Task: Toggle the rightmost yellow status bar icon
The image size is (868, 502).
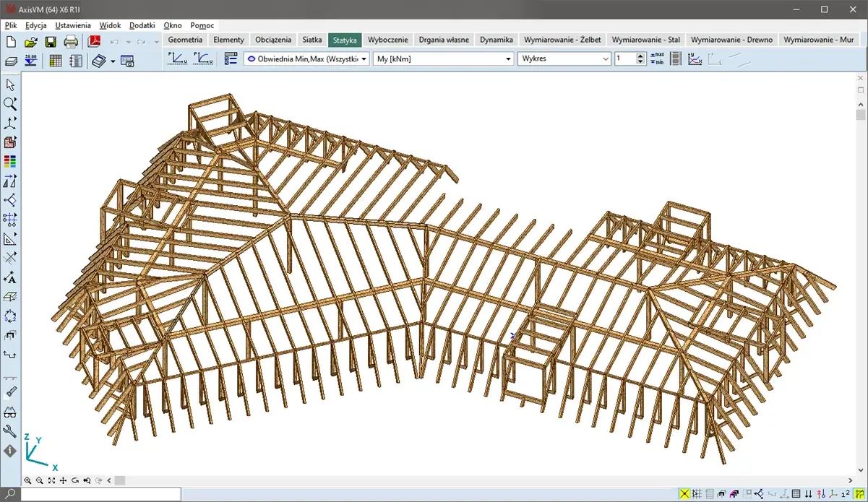Action: coord(860,494)
